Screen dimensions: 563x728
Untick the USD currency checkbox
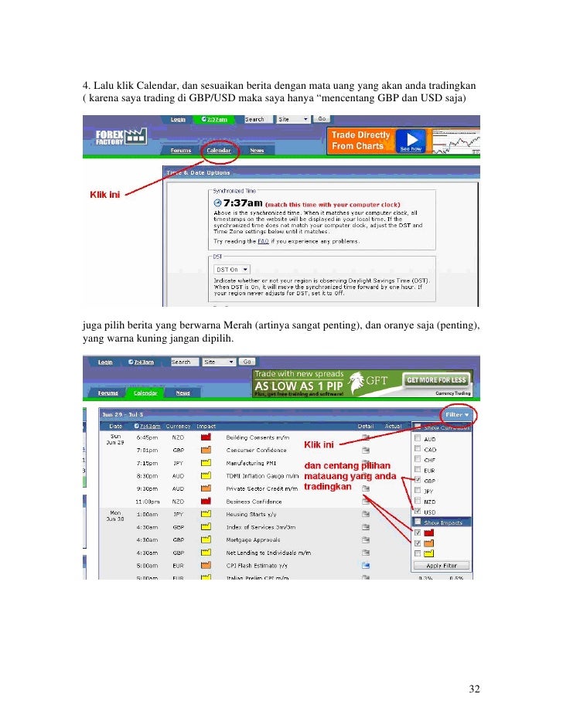point(418,511)
